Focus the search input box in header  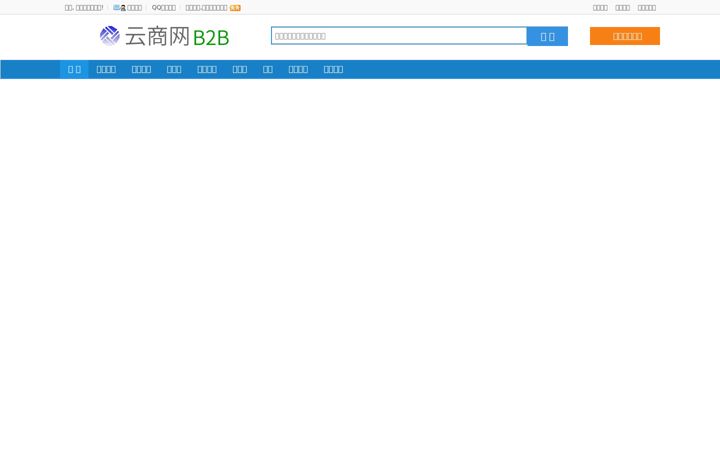(x=399, y=36)
